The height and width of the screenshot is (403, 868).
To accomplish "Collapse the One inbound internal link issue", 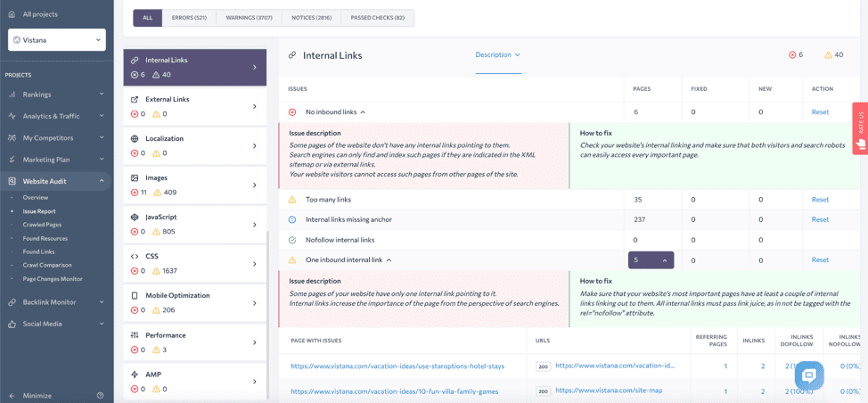I will pyautogui.click(x=389, y=259).
